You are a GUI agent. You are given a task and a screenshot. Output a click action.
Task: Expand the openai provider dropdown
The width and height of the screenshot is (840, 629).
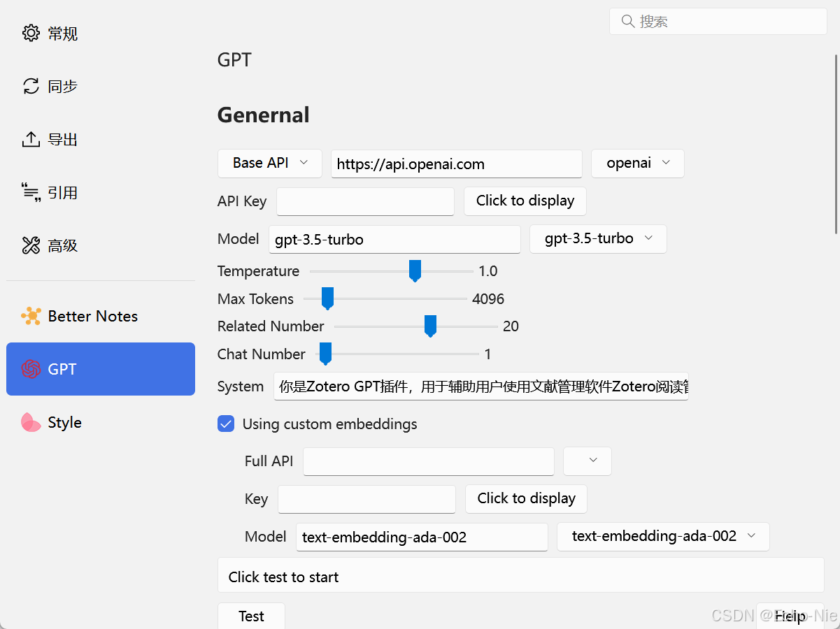tap(638, 163)
